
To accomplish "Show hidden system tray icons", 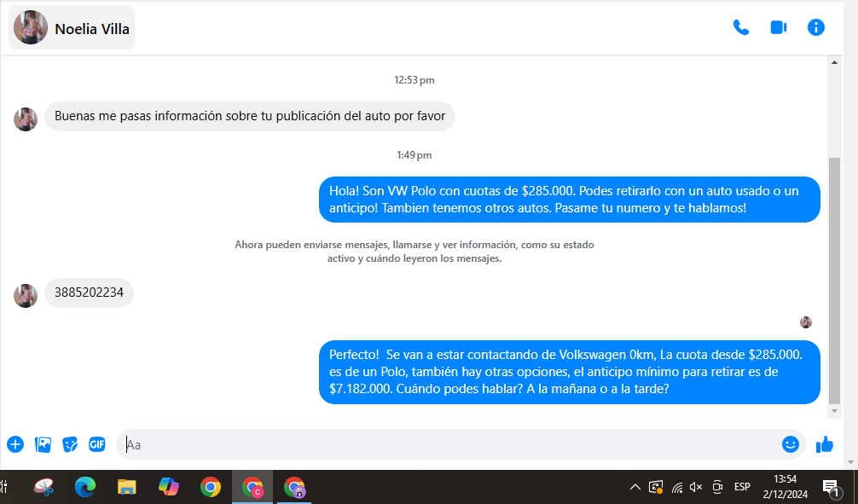I will coord(635,487).
